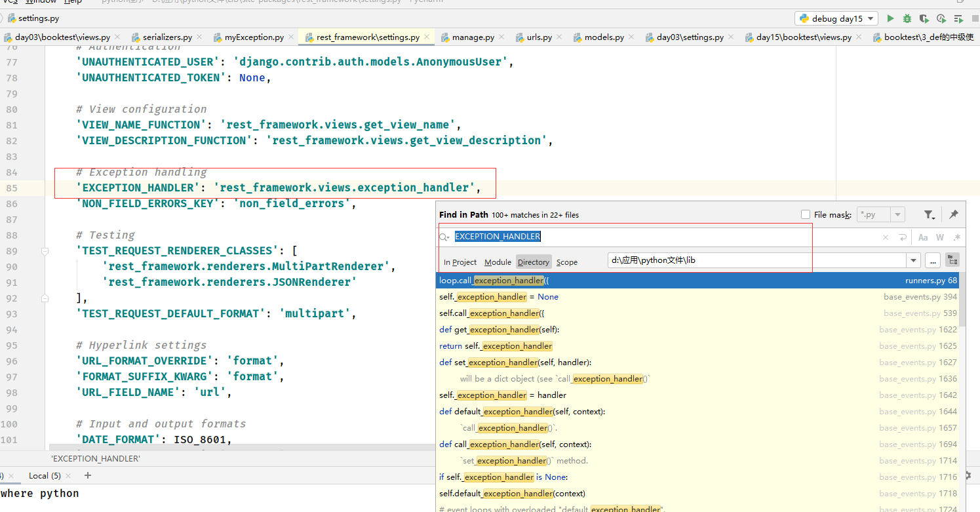Close the day15\booktest\views.py tab
The width and height of the screenshot is (980, 512).
pos(858,37)
